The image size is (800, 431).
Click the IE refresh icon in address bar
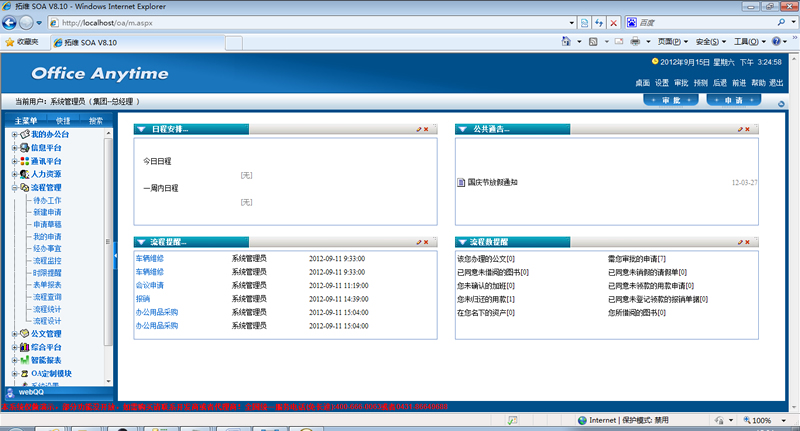(x=599, y=22)
